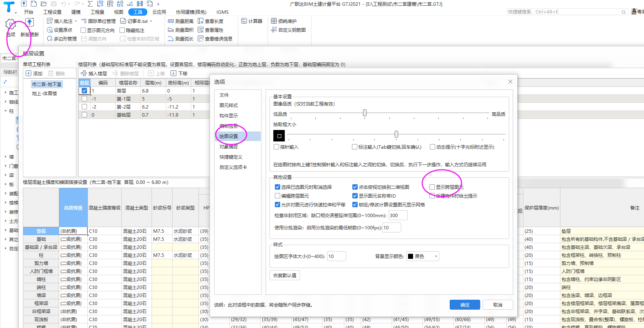Viewport: 644px width, 328px height.
Task: Open 损耗维护 tool
Action: pyautogui.click(x=284, y=21)
